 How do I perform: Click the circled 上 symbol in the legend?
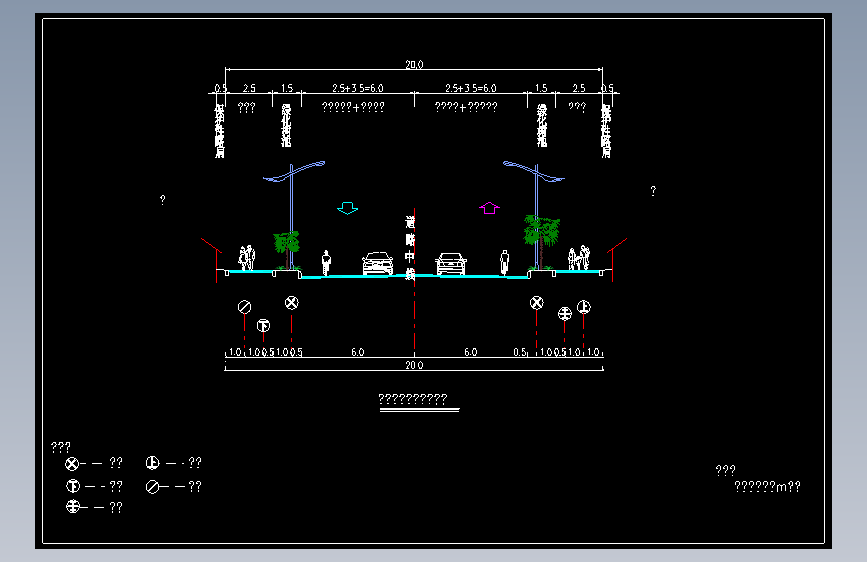153,462
